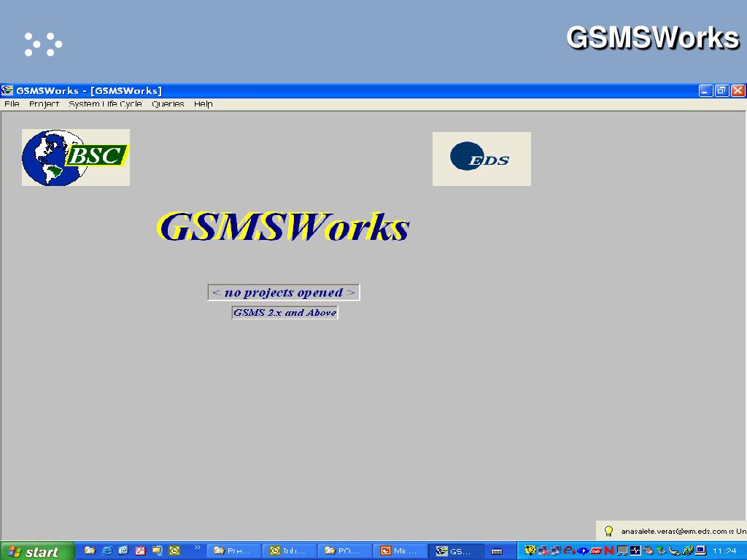
Task: Open the System Life Cycle menu
Action: [x=105, y=104]
